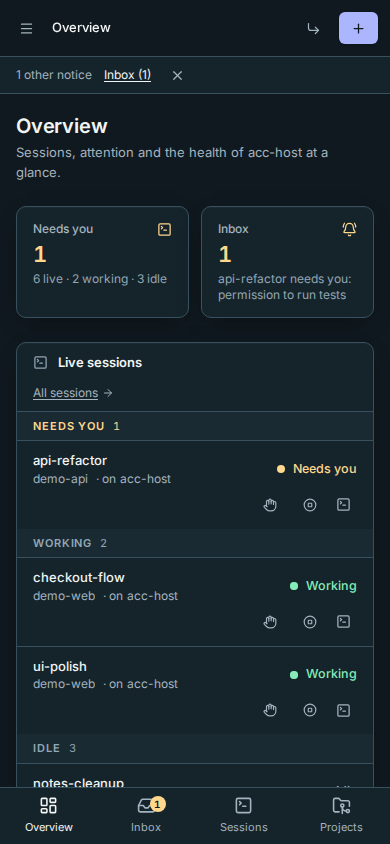The width and height of the screenshot is (390, 844).
Task: Click the stop circle icon for checkout-flow
Action: pyautogui.click(x=310, y=622)
